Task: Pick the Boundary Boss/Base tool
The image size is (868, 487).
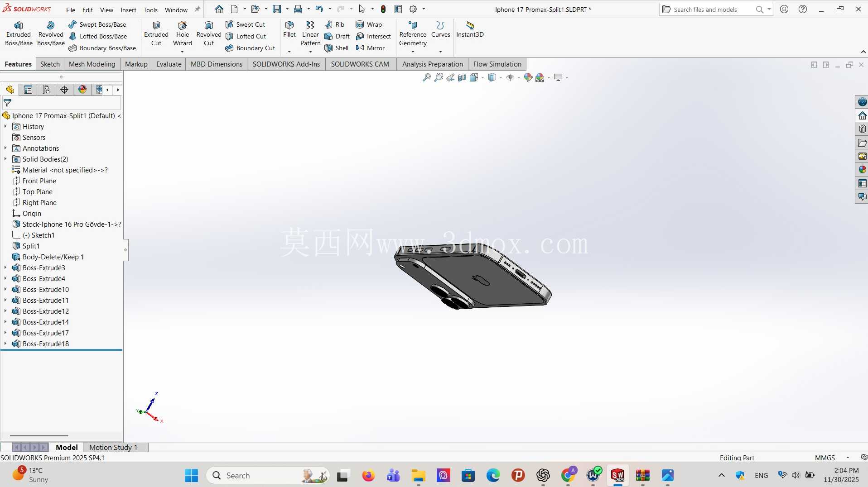Action: pos(102,48)
